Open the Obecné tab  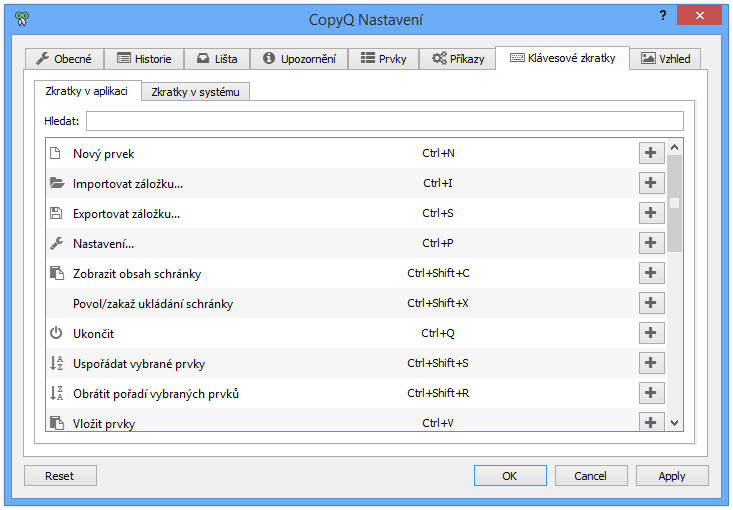pos(64,59)
